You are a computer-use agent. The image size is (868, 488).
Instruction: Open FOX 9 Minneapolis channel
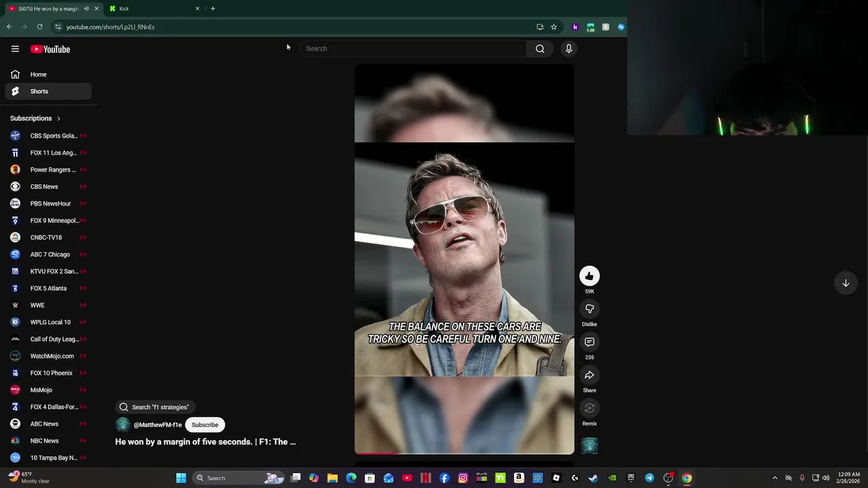(48, 220)
